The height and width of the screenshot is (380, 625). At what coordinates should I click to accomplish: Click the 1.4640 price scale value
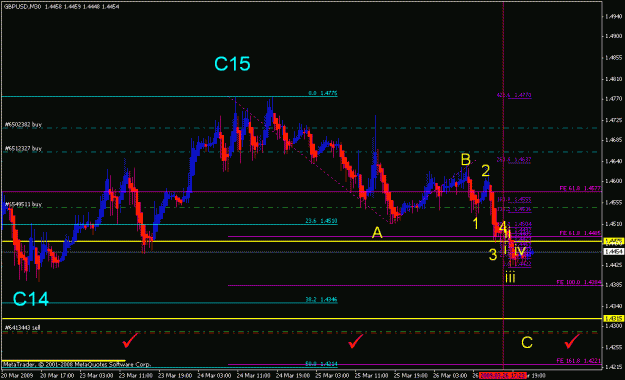pos(614,161)
